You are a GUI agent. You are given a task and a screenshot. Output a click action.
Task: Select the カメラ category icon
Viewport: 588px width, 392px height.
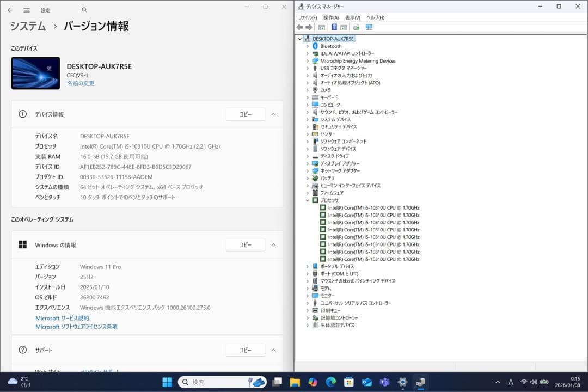pyautogui.click(x=315, y=90)
